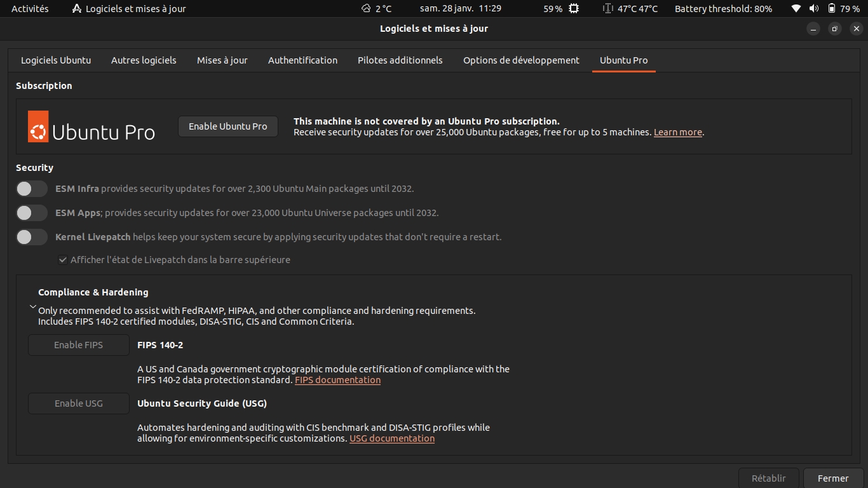Viewport: 868px width, 488px height.
Task: Click the battery icon in top bar
Action: 832,9
